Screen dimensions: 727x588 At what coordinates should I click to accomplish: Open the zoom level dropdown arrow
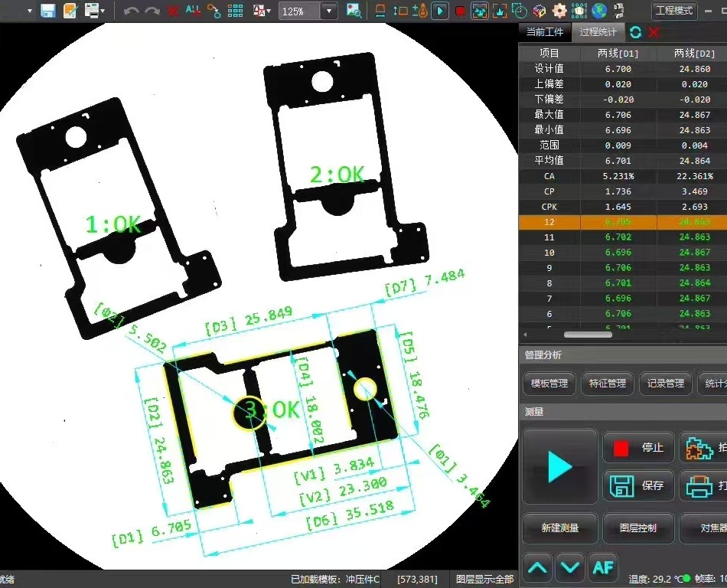(x=329, y=11)
